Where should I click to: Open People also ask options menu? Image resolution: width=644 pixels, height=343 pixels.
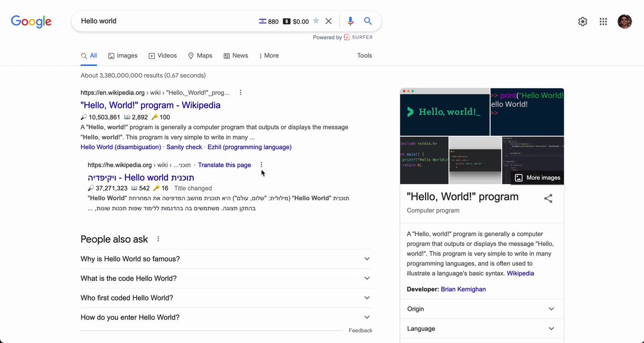coord(158,239)
